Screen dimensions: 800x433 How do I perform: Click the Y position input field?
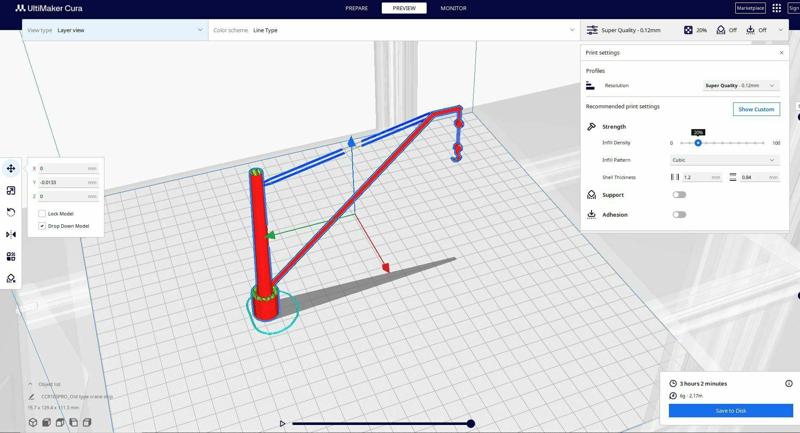click(x=68, y=182)
